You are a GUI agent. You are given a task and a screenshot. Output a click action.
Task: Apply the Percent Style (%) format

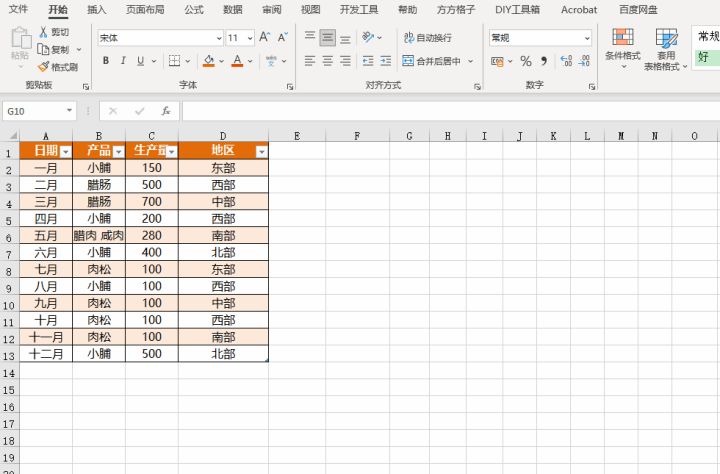pyautogui.click(x=526, y=61)
